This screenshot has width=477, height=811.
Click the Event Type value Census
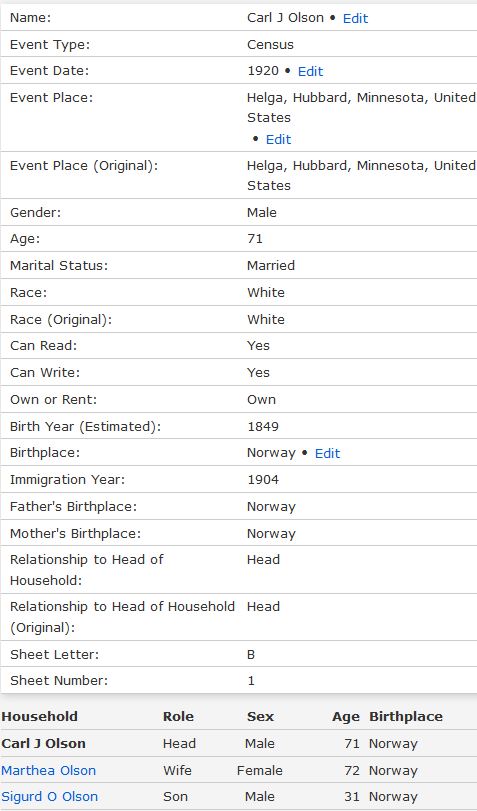tap(270, 44)
